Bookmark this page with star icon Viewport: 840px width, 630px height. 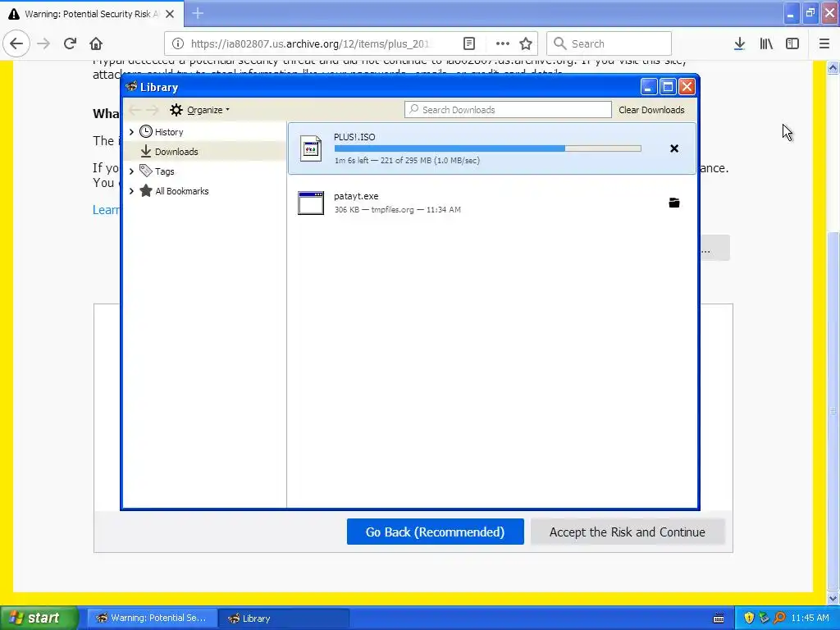point(526,44)
